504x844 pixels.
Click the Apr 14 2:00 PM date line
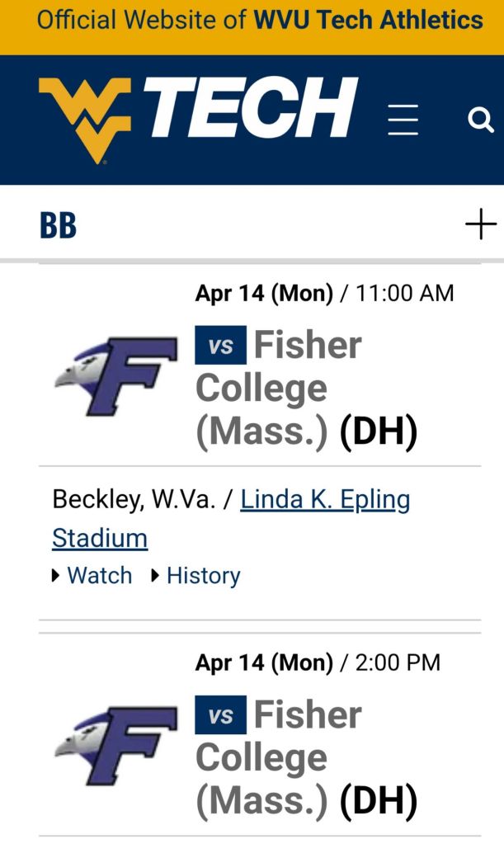pos(318,662)
